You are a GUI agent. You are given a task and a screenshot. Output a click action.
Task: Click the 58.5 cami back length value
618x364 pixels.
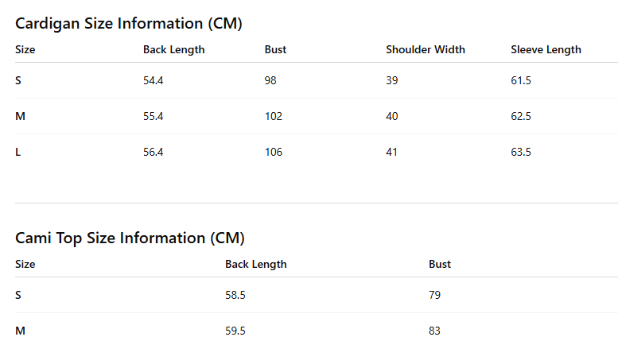pos(235,295)
